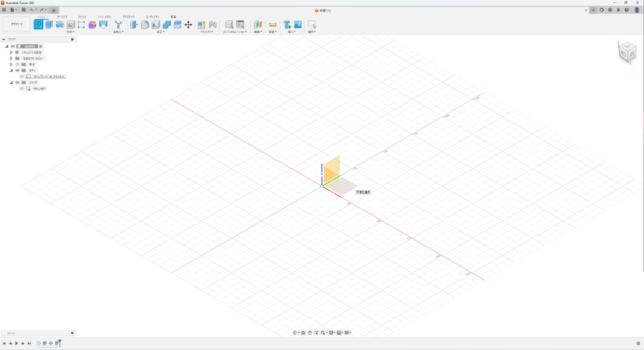
Task: Switch to the メッシュ tab
Action: click(x=82, y=17)
